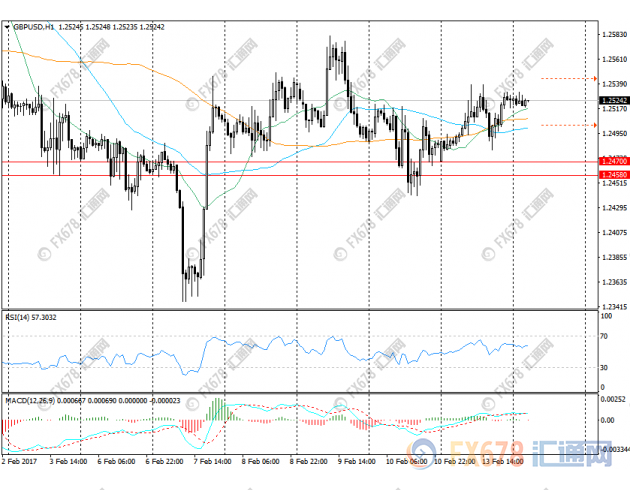This screenshot has height=490, width=630.
Task: Select the upper orange dashed arrow marker
Action: 569,77
